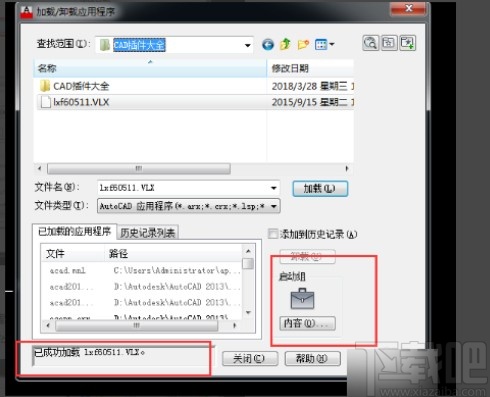This screenshot has height=397, width=490.
Task: Click loaded apps list scroll up arrow
Action: pos(248,251)
